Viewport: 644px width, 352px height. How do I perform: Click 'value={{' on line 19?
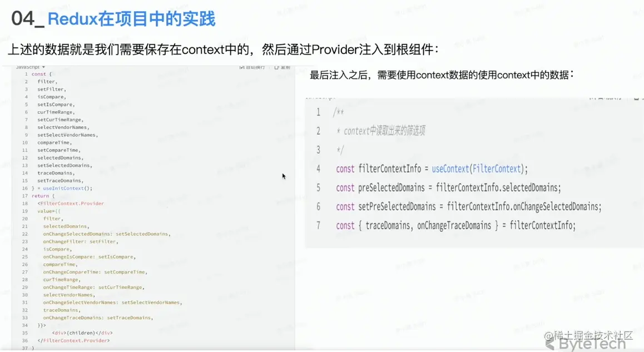pos(49,211)
